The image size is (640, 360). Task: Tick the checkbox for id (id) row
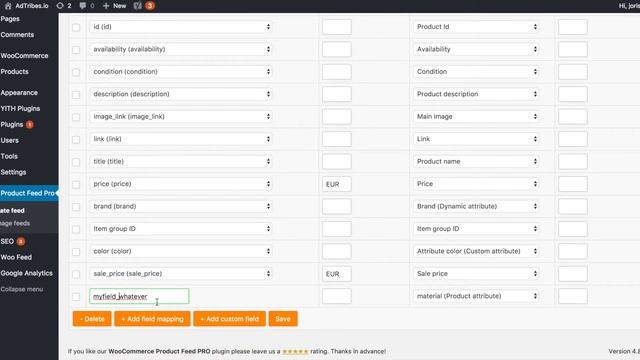tap(76, 27)
